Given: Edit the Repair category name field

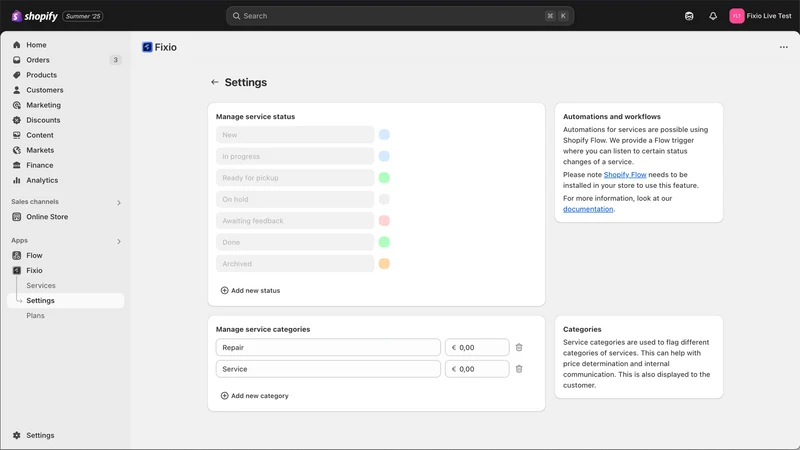Looking at the screenshot, I should point(328,347).
